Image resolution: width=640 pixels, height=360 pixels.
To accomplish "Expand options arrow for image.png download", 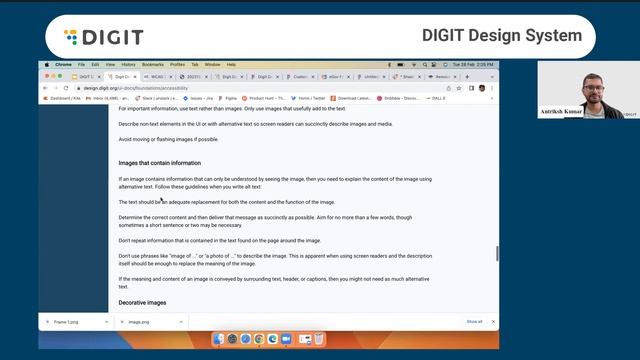I will click(181, 322).
